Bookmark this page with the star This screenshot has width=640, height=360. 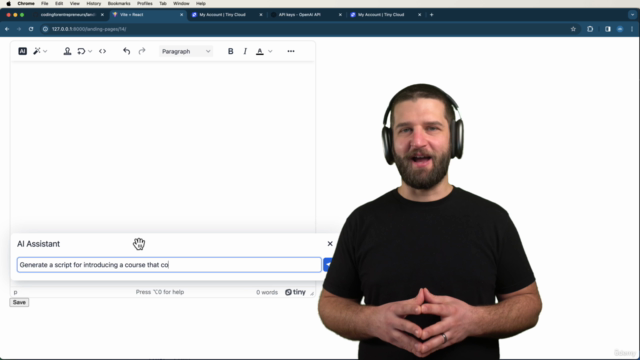[573, 29]
